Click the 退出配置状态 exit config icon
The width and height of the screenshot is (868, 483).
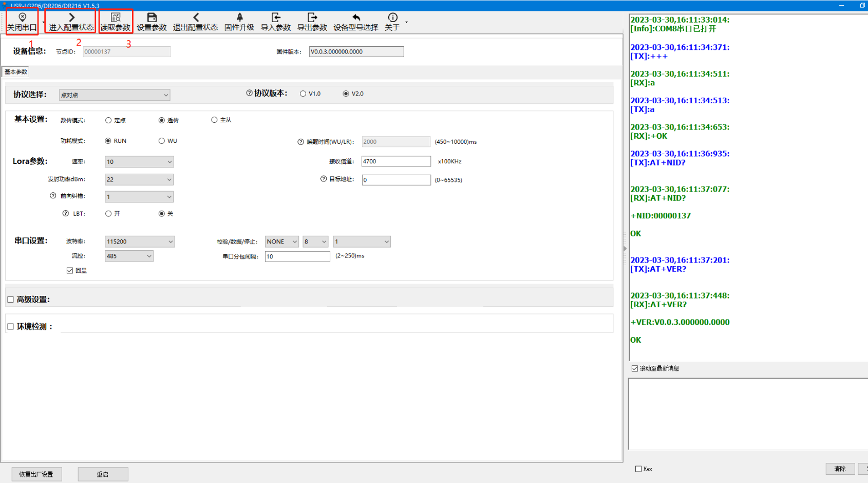[x=195, y=22]
